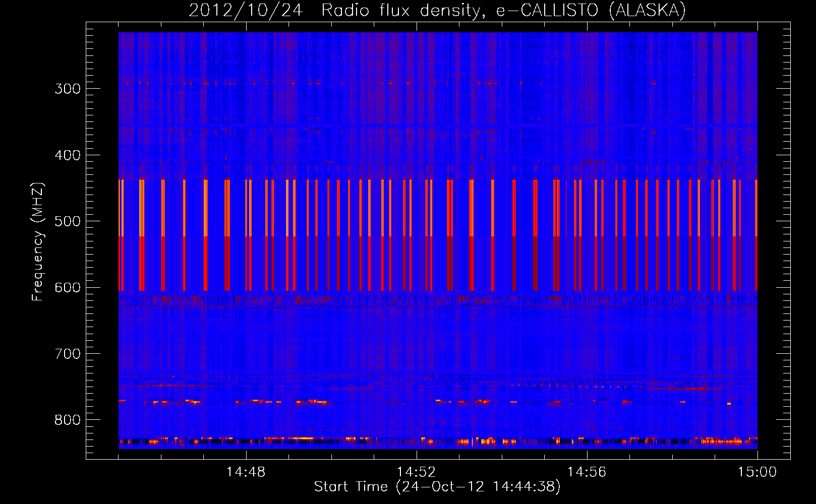The height and width of the screenshot is (504, 816).
Task: Click the 14:56 time tick label
Action: point(587,472)
